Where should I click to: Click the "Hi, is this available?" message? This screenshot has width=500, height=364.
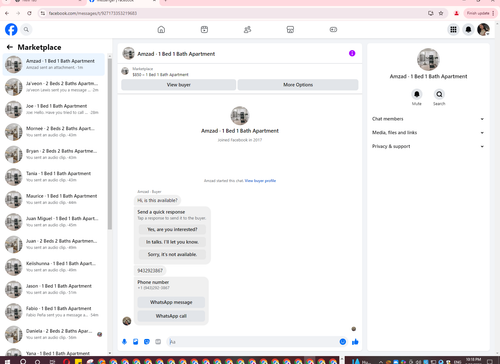coord(157,200)
